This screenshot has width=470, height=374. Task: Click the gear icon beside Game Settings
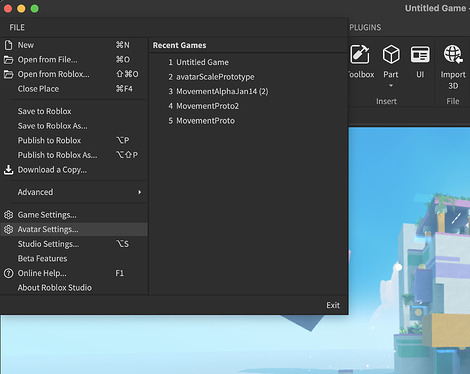point(8,215)
